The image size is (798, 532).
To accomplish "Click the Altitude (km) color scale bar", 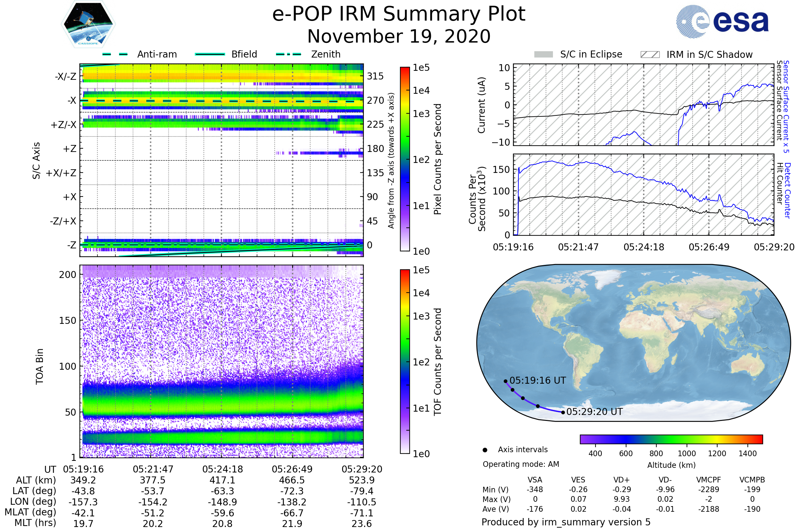I will (671, 439).
